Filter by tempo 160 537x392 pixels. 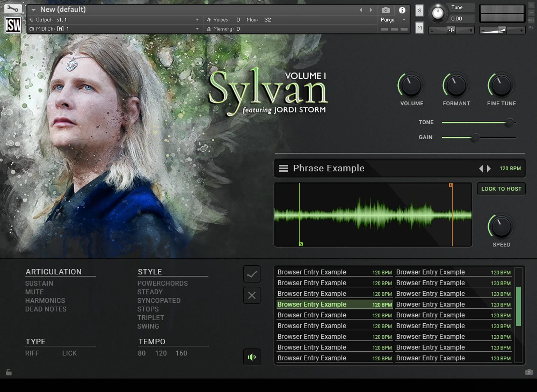(181, 353)
